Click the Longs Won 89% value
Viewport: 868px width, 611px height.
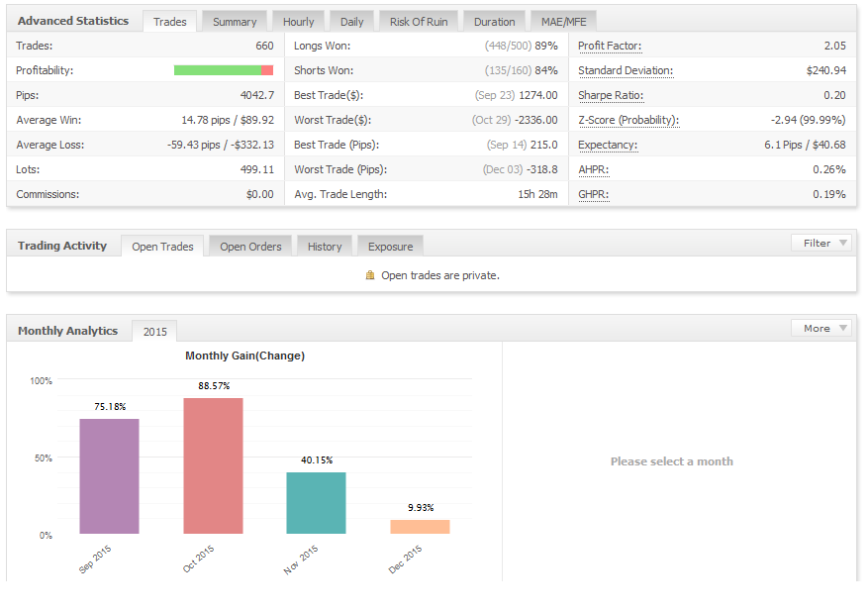point(546,46)
